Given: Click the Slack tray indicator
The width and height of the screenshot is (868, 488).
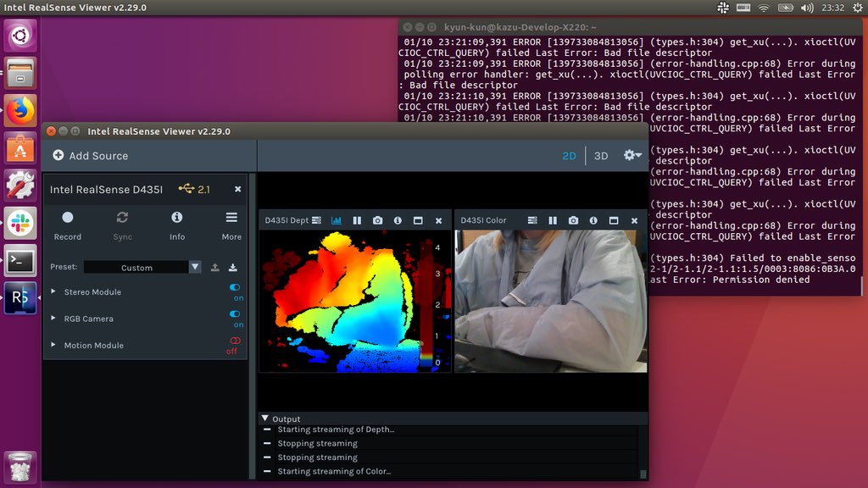Looking at the screenshot, I should [x=723, y=8].
